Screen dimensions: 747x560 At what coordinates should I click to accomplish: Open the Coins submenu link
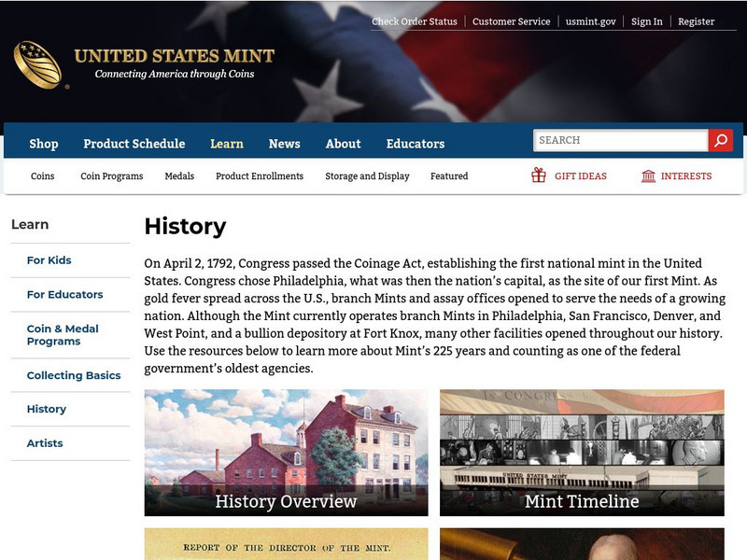click(x=42, y=175)
